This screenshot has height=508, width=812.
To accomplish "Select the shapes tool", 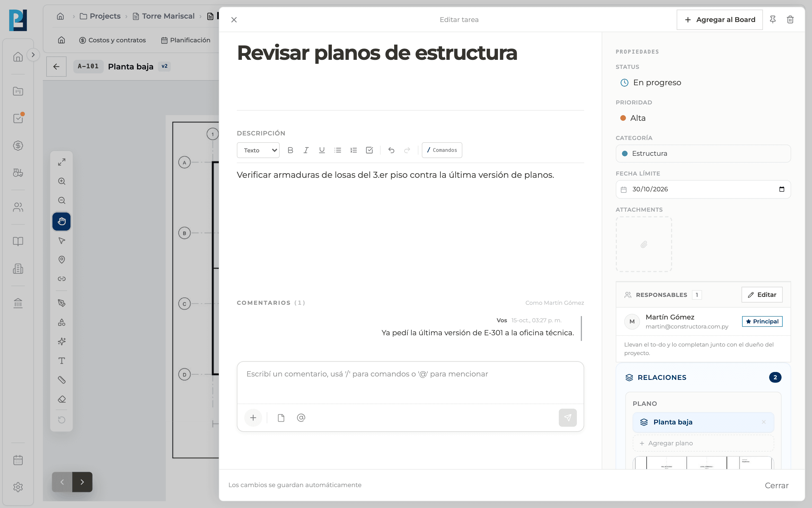I will pyautogui.click(x=61, y=322).
